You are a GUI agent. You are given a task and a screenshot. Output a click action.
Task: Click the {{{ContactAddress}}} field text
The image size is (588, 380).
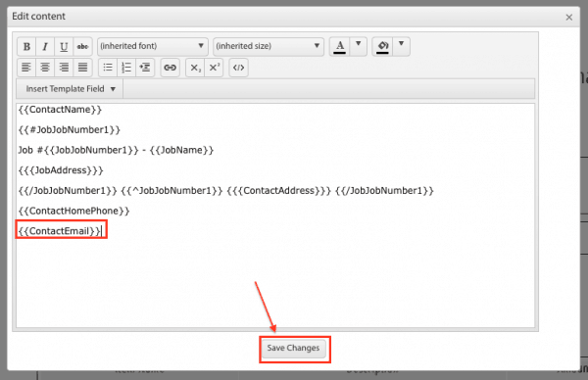click(279, 191)
